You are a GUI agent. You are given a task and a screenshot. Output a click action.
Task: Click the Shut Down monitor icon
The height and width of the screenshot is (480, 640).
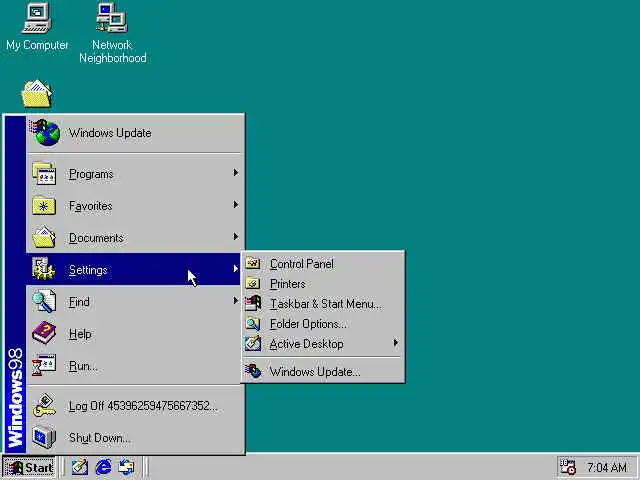[44, 437]
